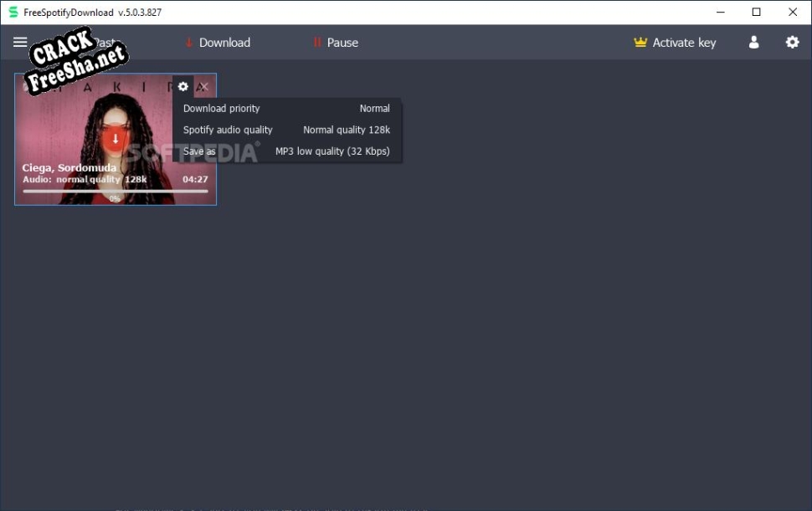Select the Save as menu row
This screenshot has height=511, width=812.
[199, 152]
